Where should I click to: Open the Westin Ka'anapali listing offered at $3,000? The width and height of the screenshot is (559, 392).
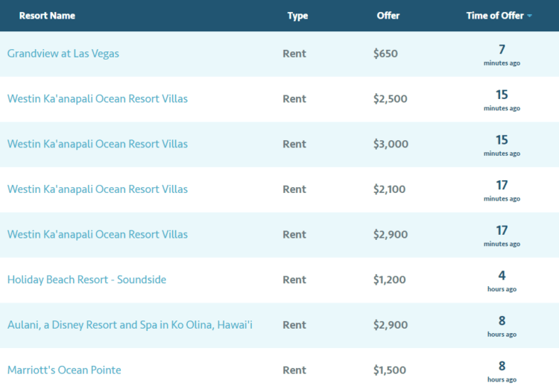pos(98,144)
